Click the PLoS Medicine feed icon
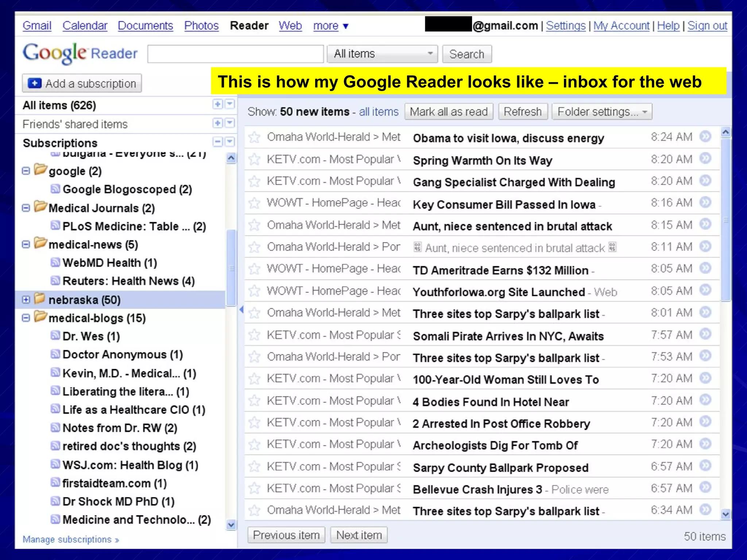 (55, 225)
